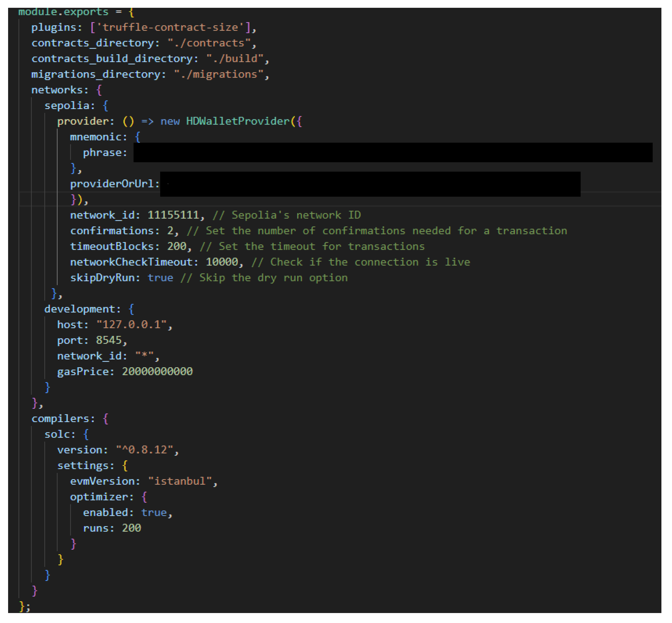Click the "./migrations" directory string
Image resolution: width=672 pixels, height=623 pixels.
point(218,74)
